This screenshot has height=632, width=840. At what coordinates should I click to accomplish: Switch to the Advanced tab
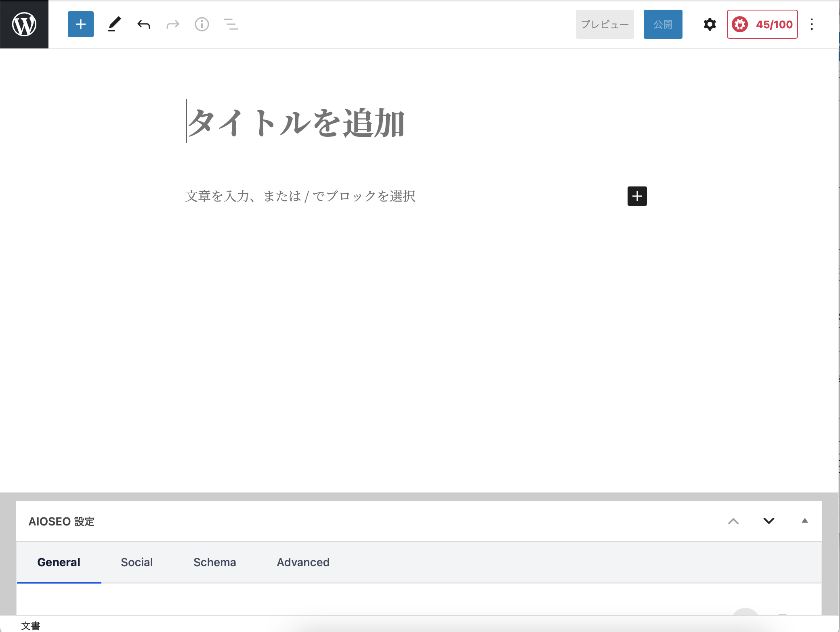[303, 562]
